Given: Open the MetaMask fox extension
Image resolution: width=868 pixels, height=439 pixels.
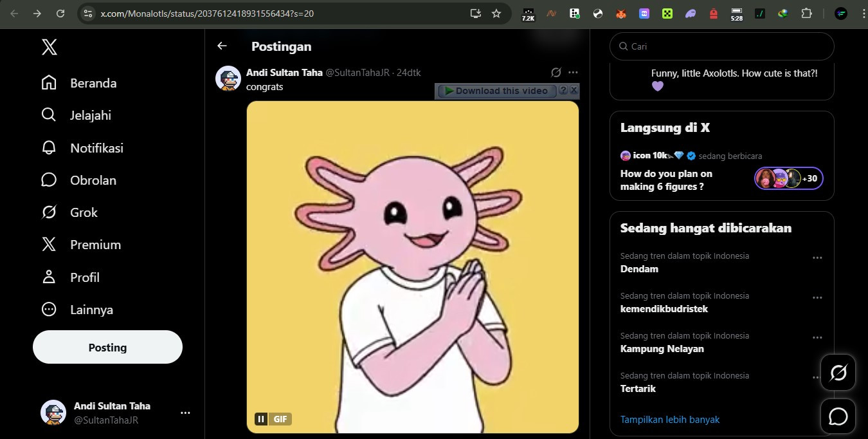Looking at the screenshot, I should (621, 14).
